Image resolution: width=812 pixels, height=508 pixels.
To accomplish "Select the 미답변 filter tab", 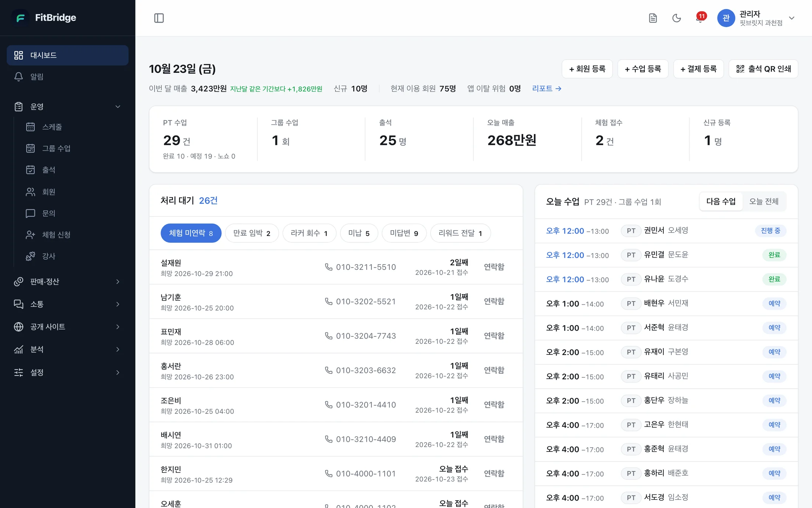I will 404,233.
